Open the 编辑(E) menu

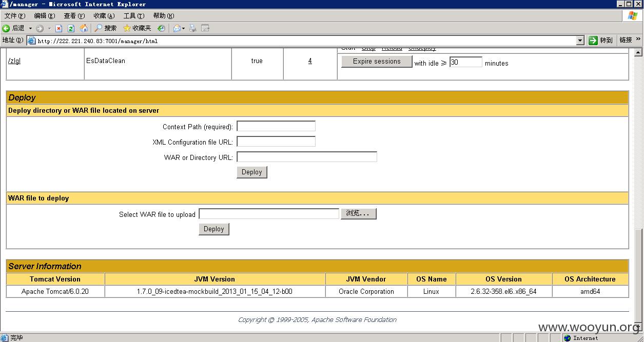click(44, 16)
